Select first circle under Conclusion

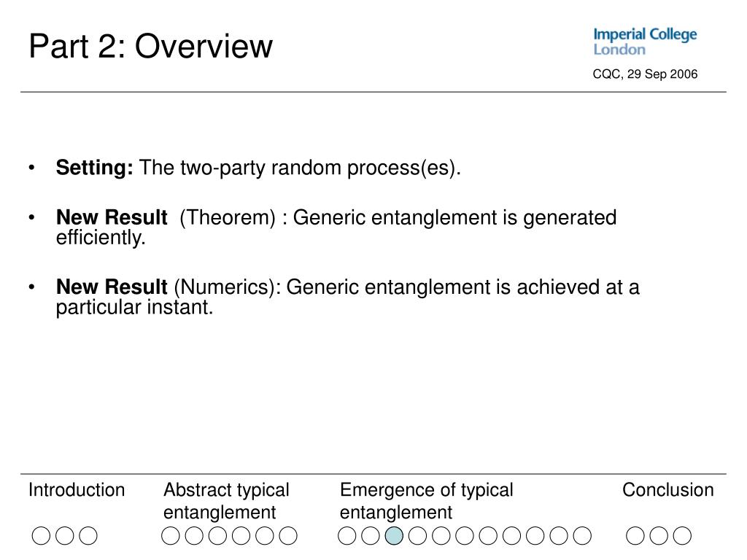(635, 536)
